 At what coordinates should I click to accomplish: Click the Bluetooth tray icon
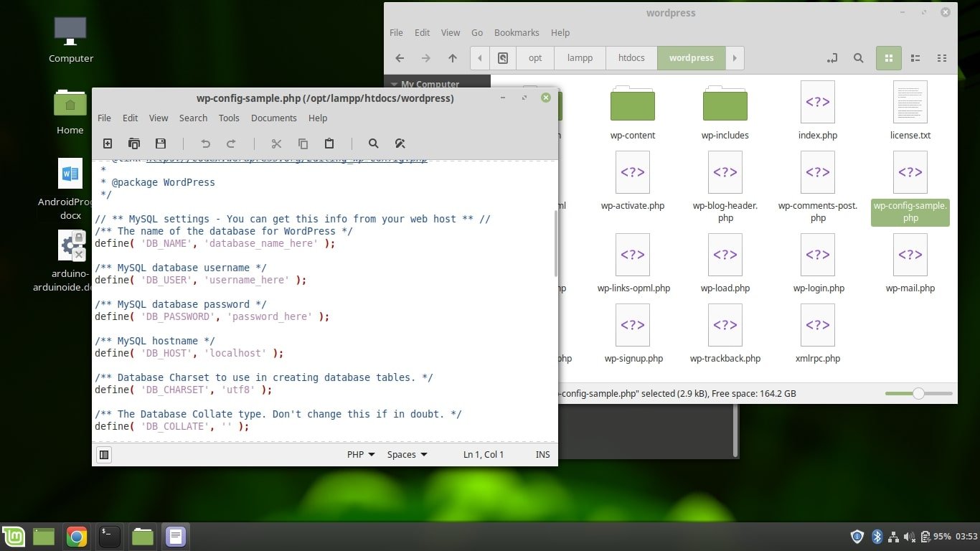click(876, 536)
